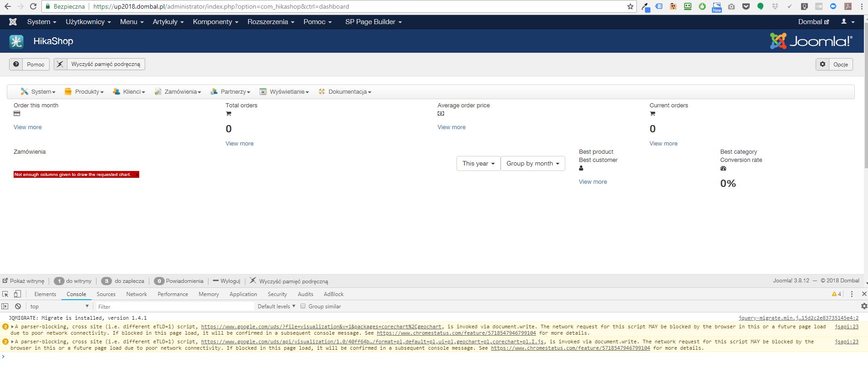Click the Dropbox extension icon

(775, 7)
